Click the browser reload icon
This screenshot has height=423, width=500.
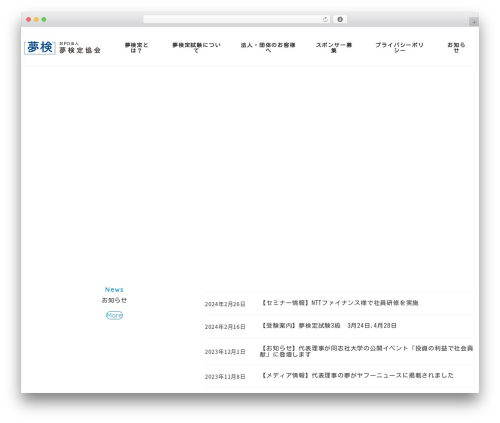pyautogui.click(x=325, y=20)
